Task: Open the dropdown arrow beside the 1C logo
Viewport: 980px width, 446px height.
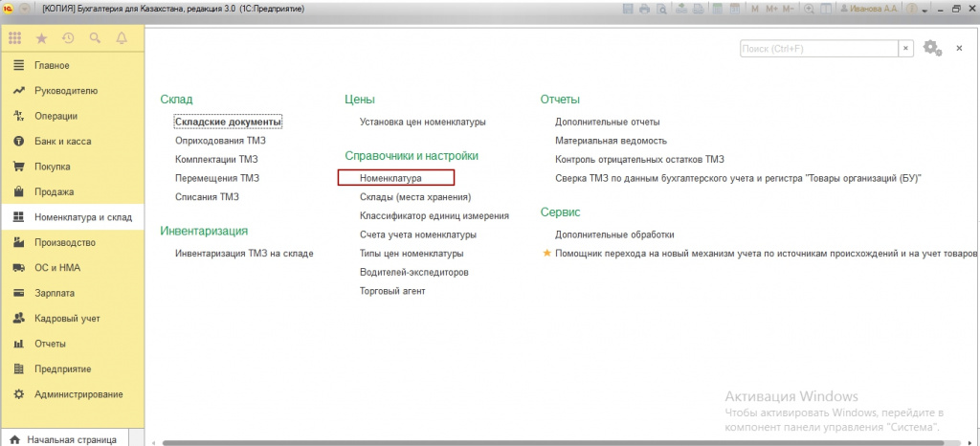Action: pos(26,10)
